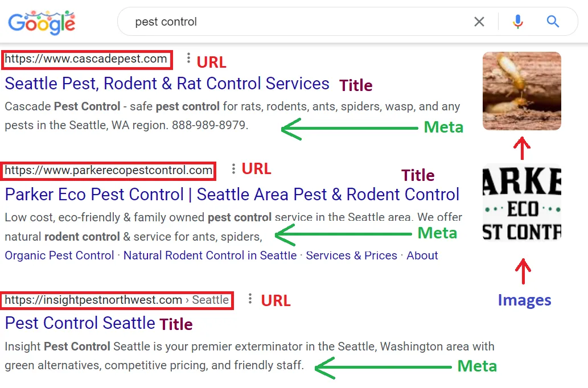Open the About sitelink
The image size is (588, 388).
pos(422,255)
